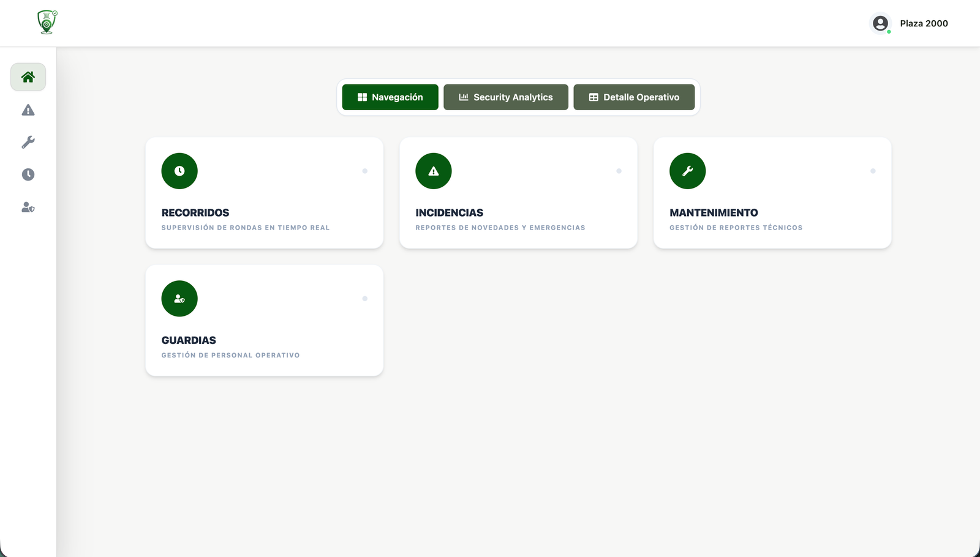Click the guard icon on Guardias card

point(179,299)
